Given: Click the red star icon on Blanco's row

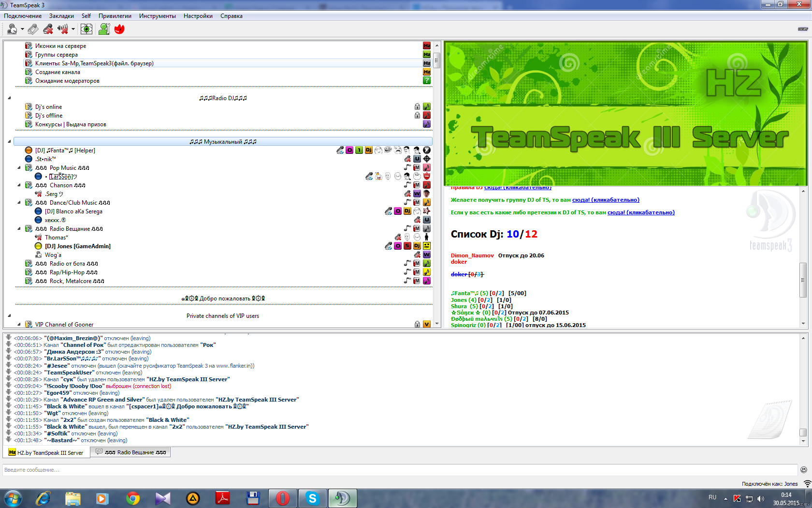Looking at the screenshot, I should (427, 211).
